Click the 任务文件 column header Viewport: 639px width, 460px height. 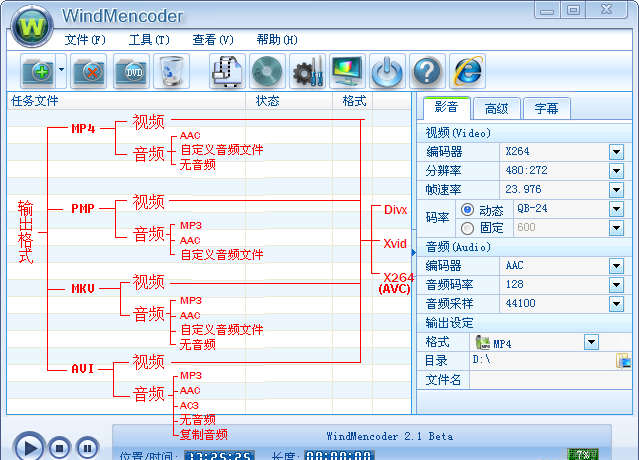(x=126, y=101)
